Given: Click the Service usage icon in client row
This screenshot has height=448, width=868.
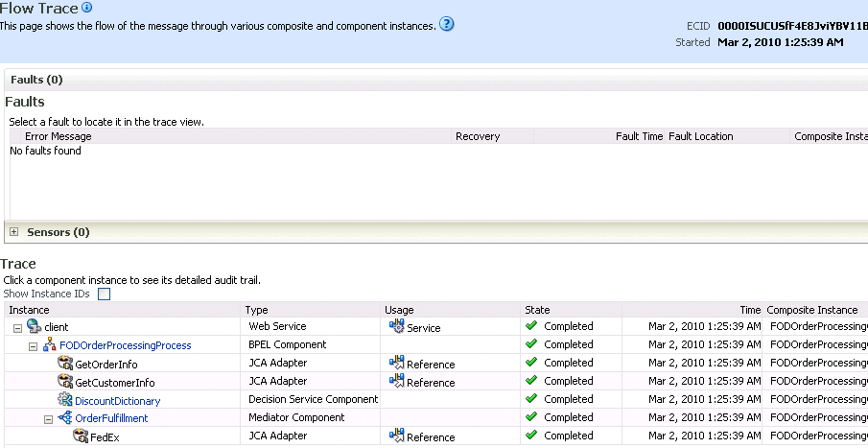Looking at the screenshot, I should (396, 326).
